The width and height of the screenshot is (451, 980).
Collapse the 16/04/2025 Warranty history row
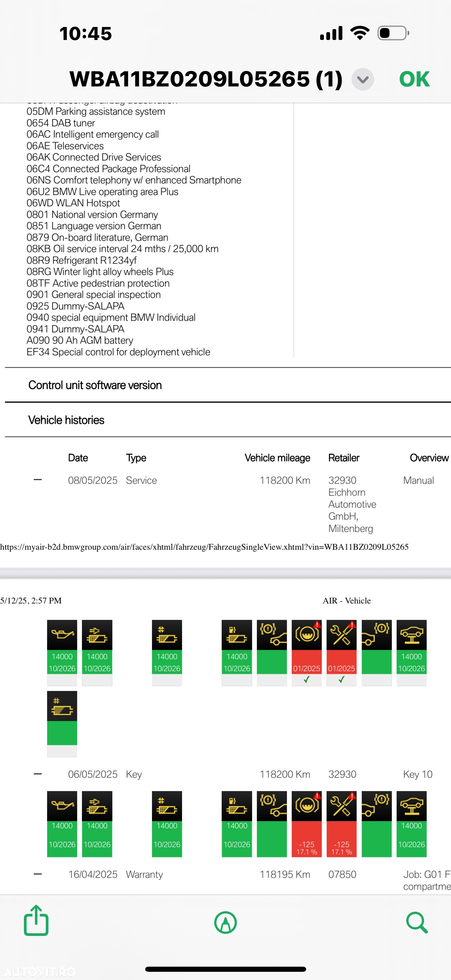(x=38, y=873)
